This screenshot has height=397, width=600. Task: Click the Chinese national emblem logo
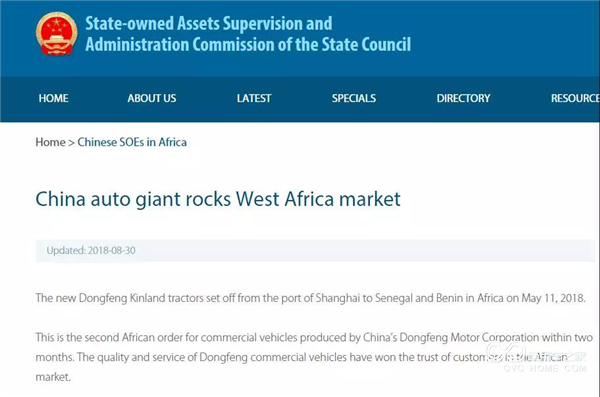point(57,34)
